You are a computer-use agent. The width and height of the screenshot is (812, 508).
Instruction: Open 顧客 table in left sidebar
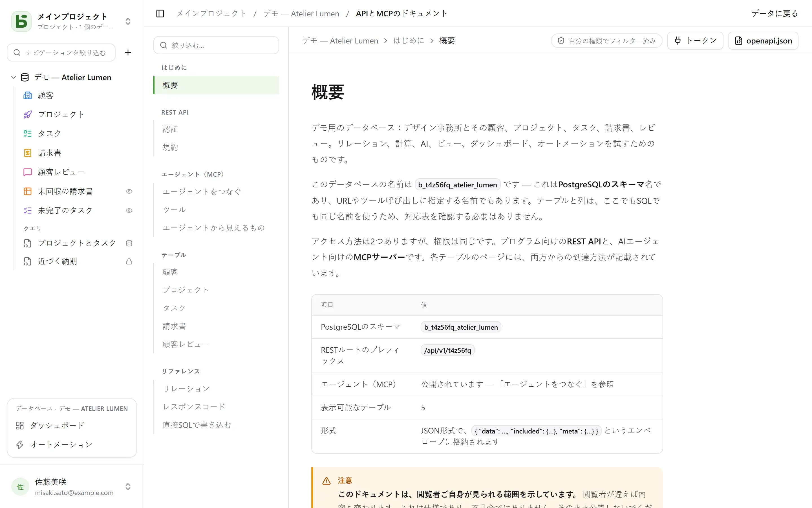tap(46, 95)
